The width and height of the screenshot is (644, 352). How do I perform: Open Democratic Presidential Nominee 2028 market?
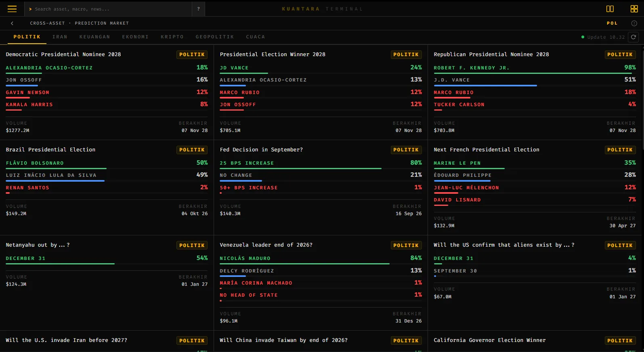pyautogui.click(x=63, y=54)
